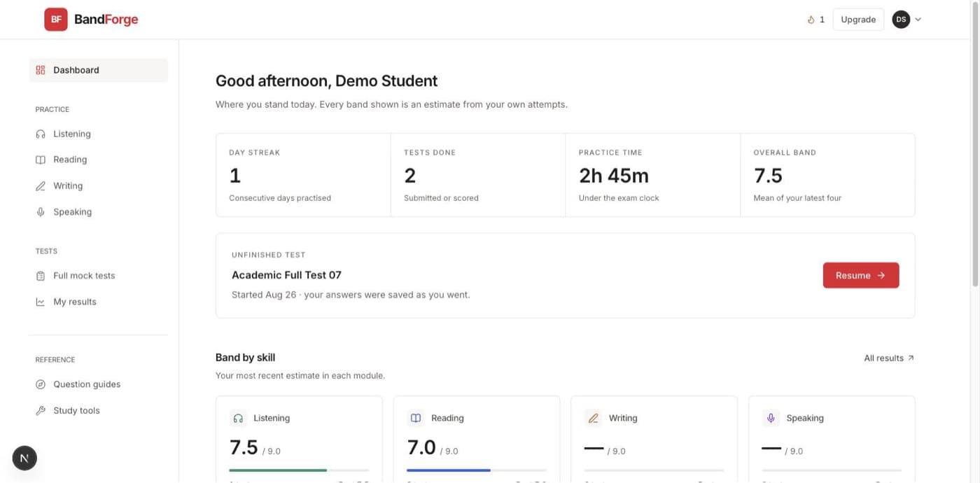This screenshot has width=980, height=483.
Task: Click the Listening card headphones icon
Action: click(x=238, y=418)
